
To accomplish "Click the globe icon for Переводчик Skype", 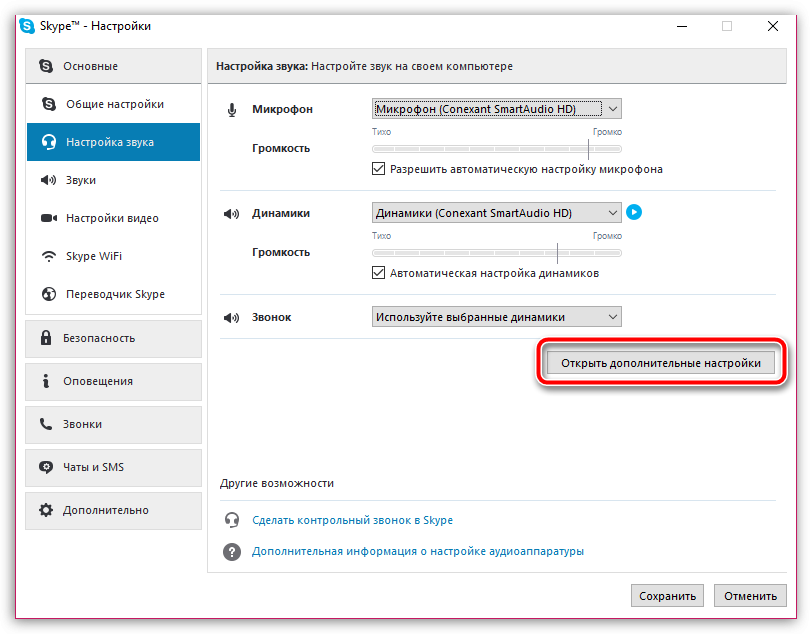I will 48,294.
